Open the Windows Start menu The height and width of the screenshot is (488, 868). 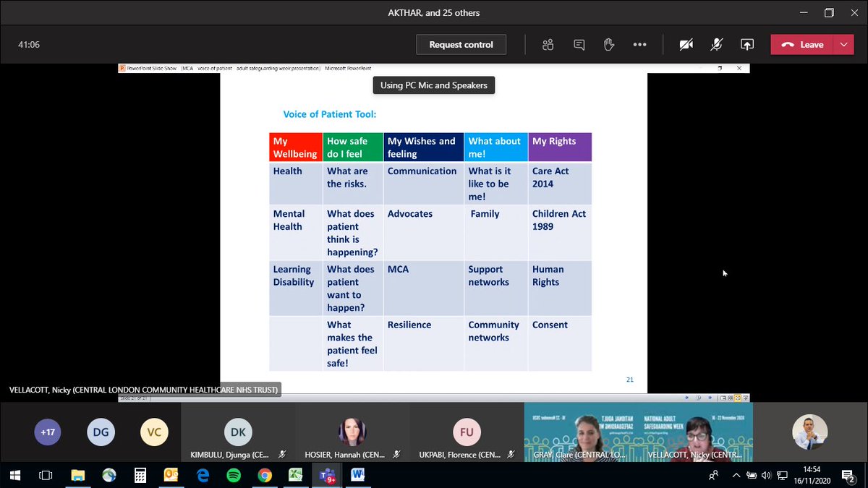point(14,475)
